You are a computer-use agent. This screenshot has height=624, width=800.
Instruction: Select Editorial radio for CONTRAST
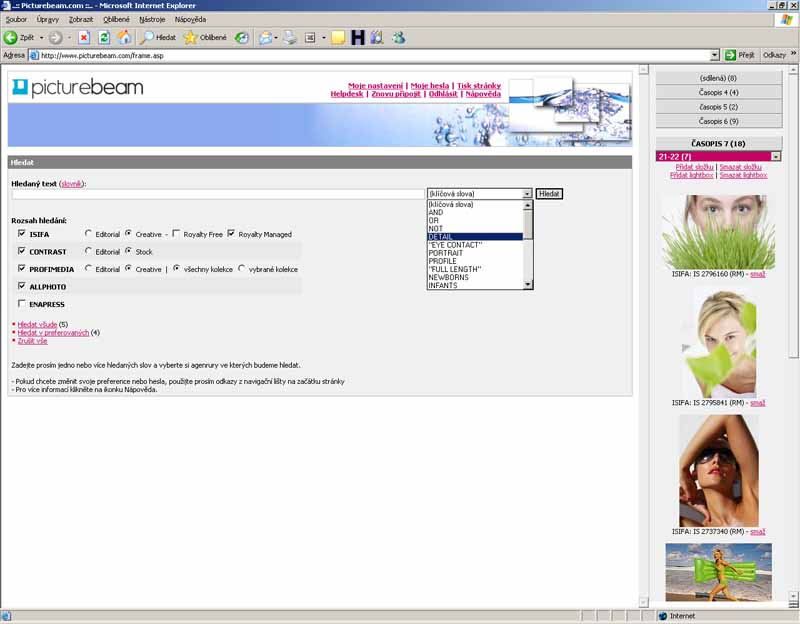tap(89, 252)
